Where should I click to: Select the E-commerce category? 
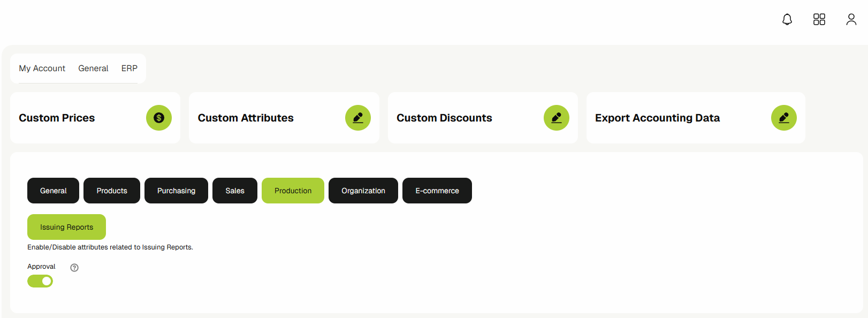[437, 190]
